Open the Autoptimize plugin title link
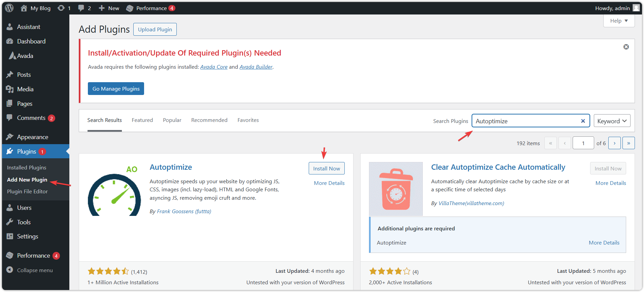The width and height of the screenshot is (644, 292). (x=171, y=167)
